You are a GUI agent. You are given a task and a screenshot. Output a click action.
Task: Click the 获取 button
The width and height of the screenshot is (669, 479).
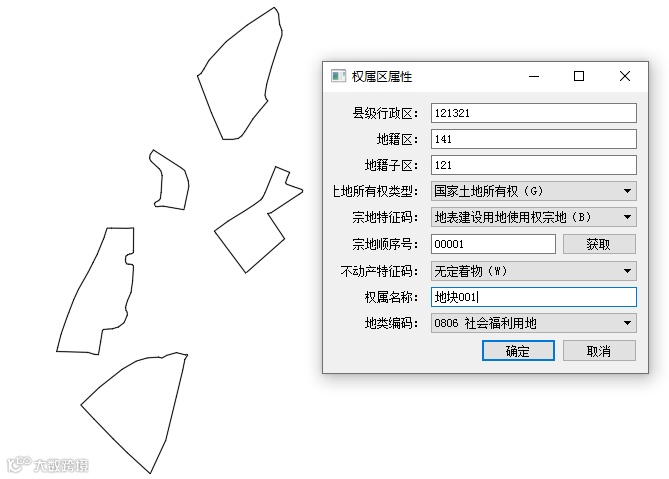tap(599, 244)
